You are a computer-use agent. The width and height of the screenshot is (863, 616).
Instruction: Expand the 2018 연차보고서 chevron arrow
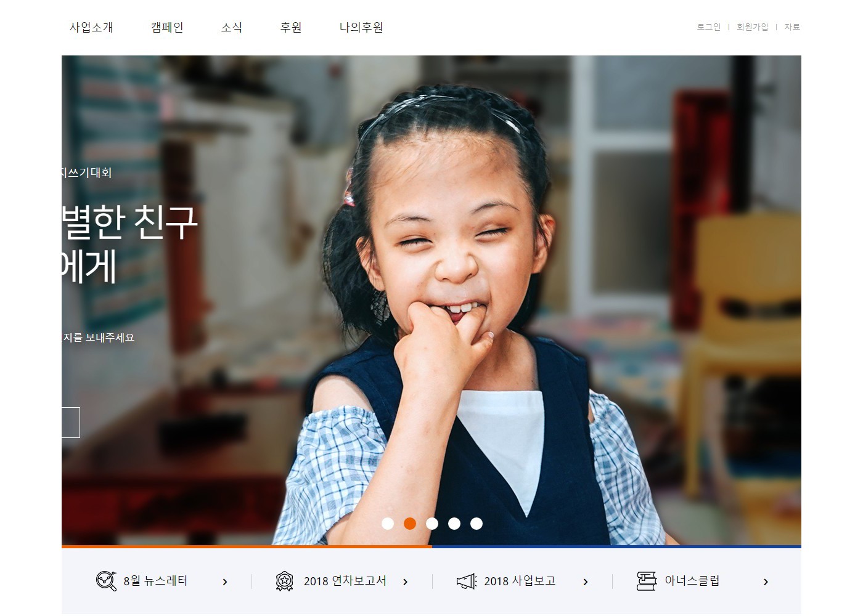pos(405,582)
